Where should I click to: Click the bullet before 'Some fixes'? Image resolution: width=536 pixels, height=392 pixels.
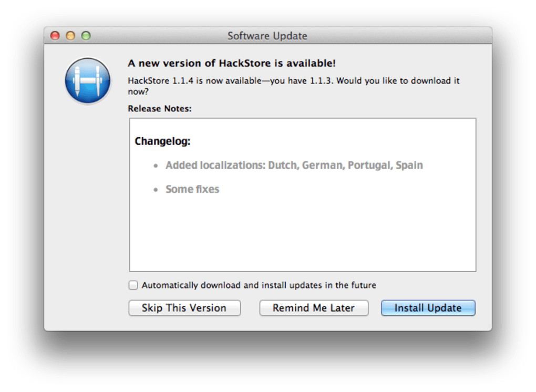coord(156,190)
